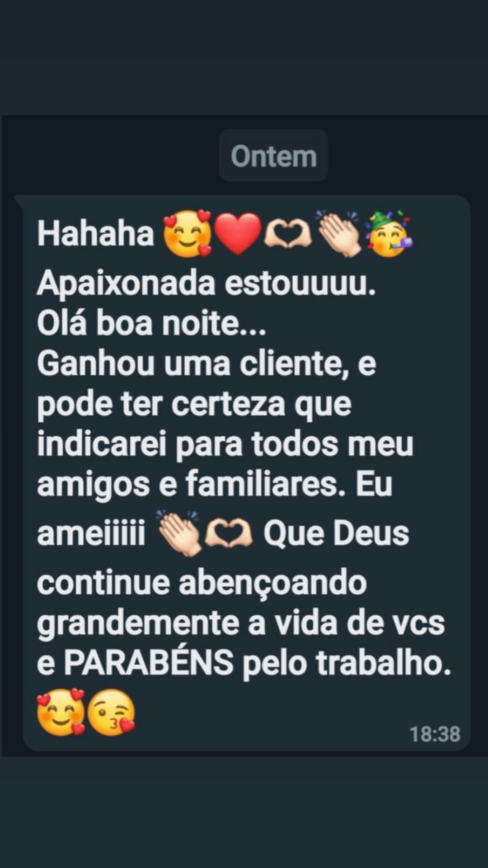The width and height of the screenshot is (488, 868).
Task: Tap the grandemente a vida de vcs line
Action: 241,623
